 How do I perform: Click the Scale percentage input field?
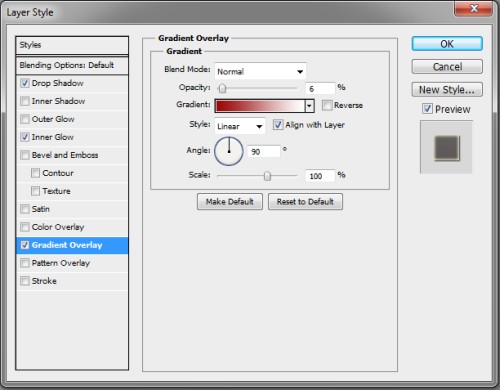(320, 176)
